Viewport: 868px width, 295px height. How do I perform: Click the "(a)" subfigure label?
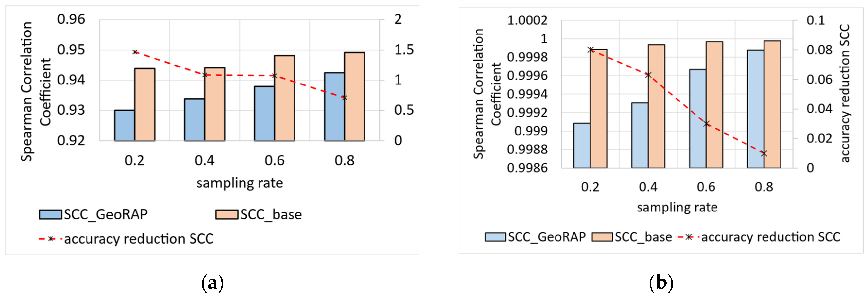[212, 283]
